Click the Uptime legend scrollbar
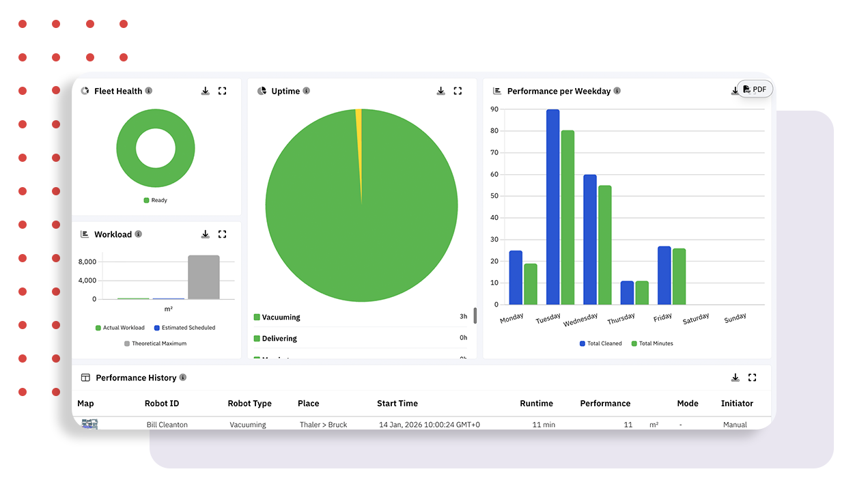The image size is (868, 478). 475,315
